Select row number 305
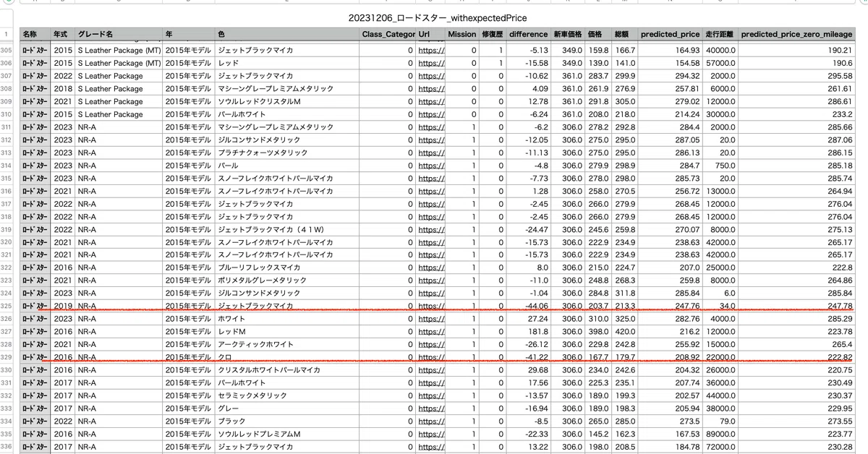 coord(8,51)
